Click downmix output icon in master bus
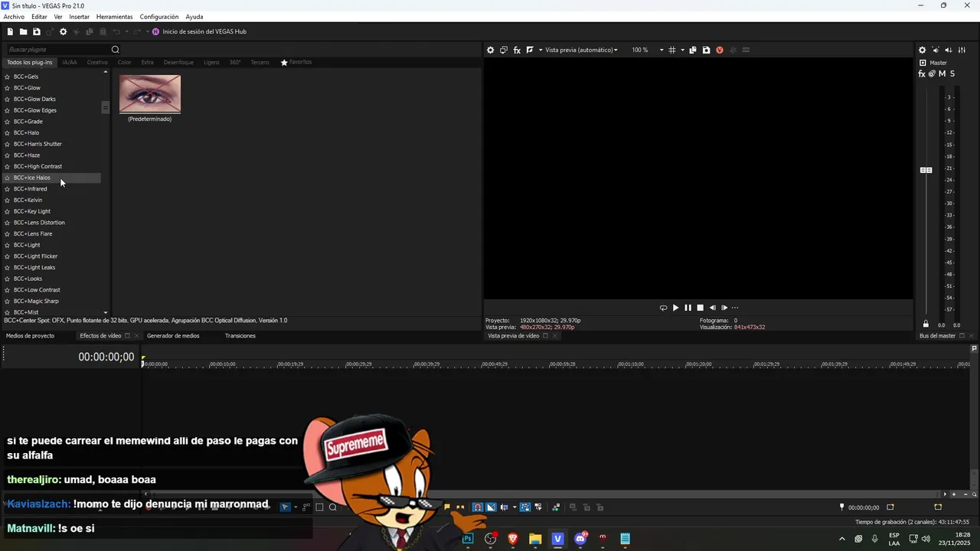Viewport: 980px width, 551px height. pos(936,50)
